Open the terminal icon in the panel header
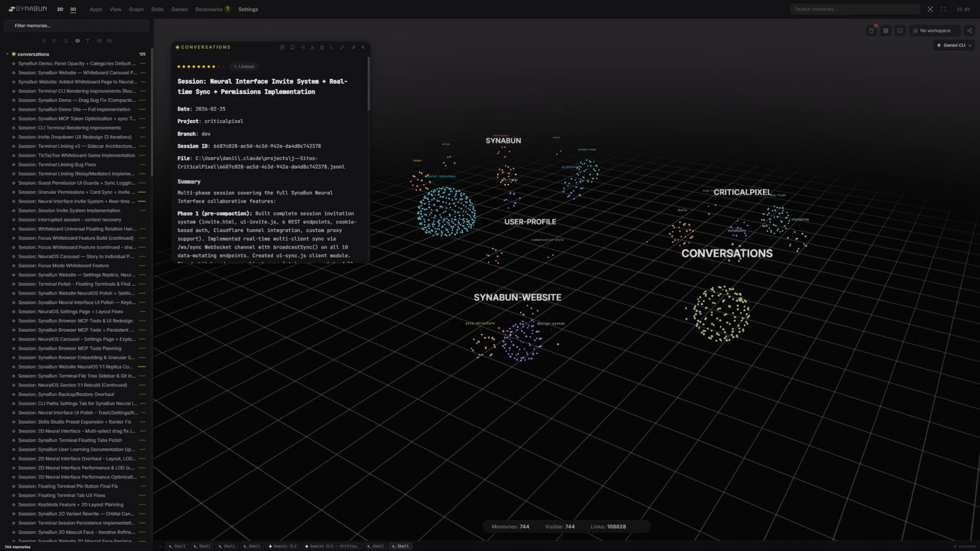Viewport: 980px width, 551px height. pos(332,47)
